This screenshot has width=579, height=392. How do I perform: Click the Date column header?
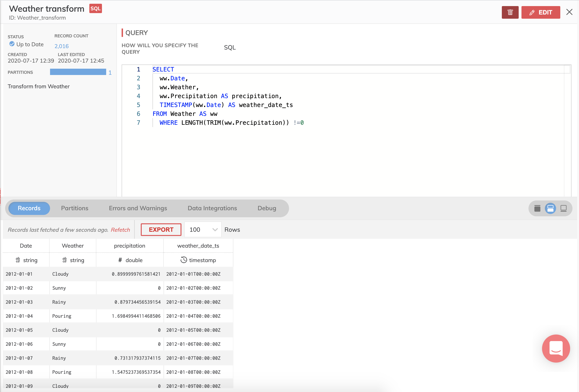click(26, 246)
